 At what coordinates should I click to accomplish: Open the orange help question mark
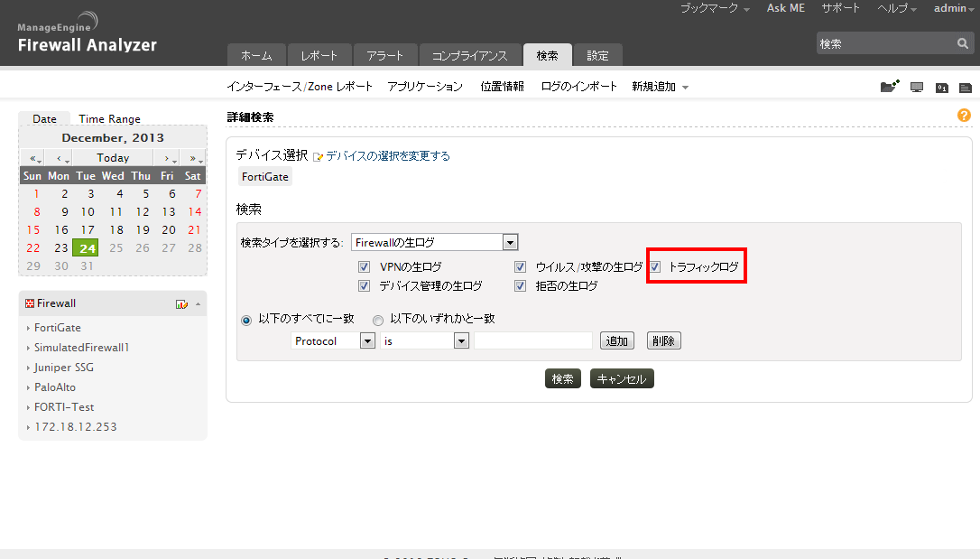(964, 115)
